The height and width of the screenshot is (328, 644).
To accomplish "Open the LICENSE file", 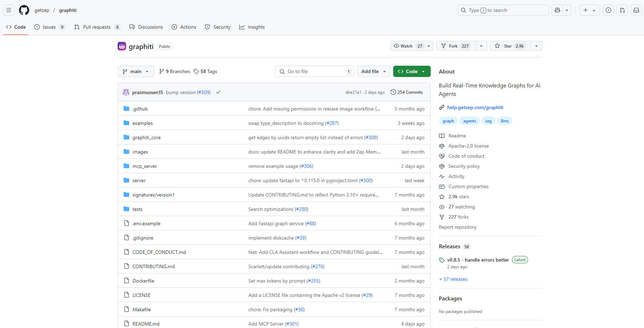I will 141,295.
